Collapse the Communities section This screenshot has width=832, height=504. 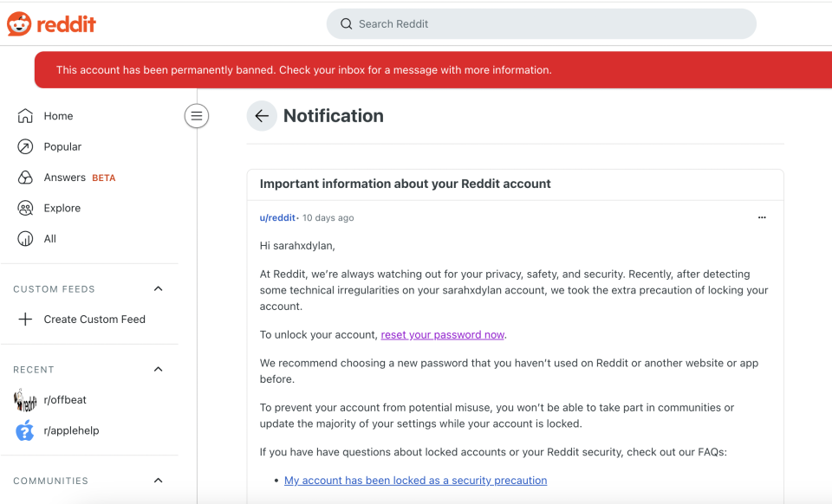(x=158, y=481)
